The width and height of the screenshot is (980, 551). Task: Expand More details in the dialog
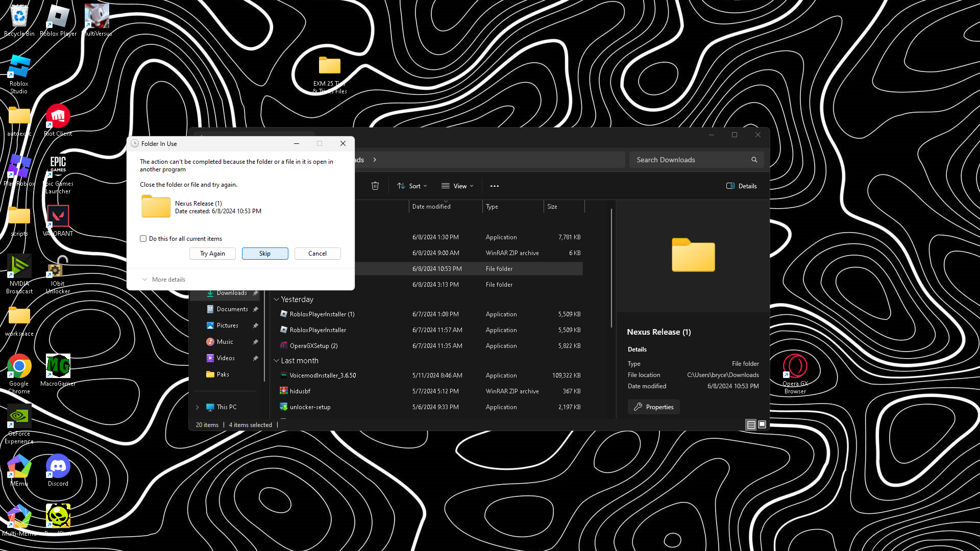coord(163,280)
